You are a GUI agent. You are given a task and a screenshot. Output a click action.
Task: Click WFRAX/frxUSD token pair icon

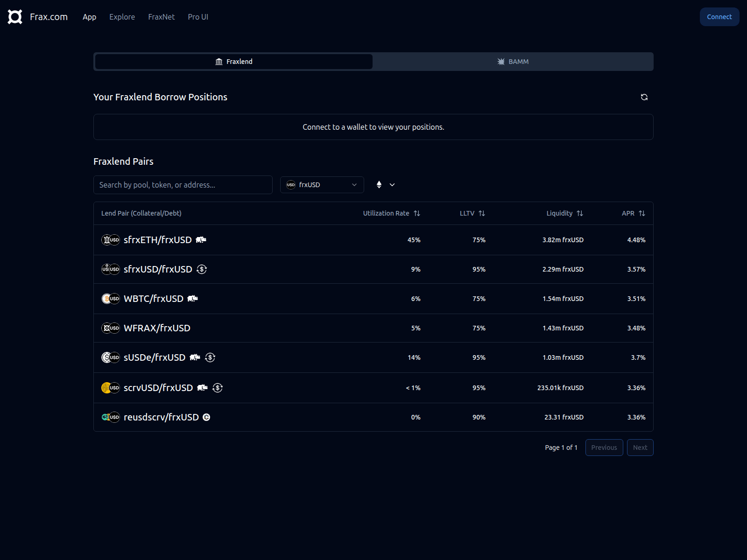click(111, 328)
